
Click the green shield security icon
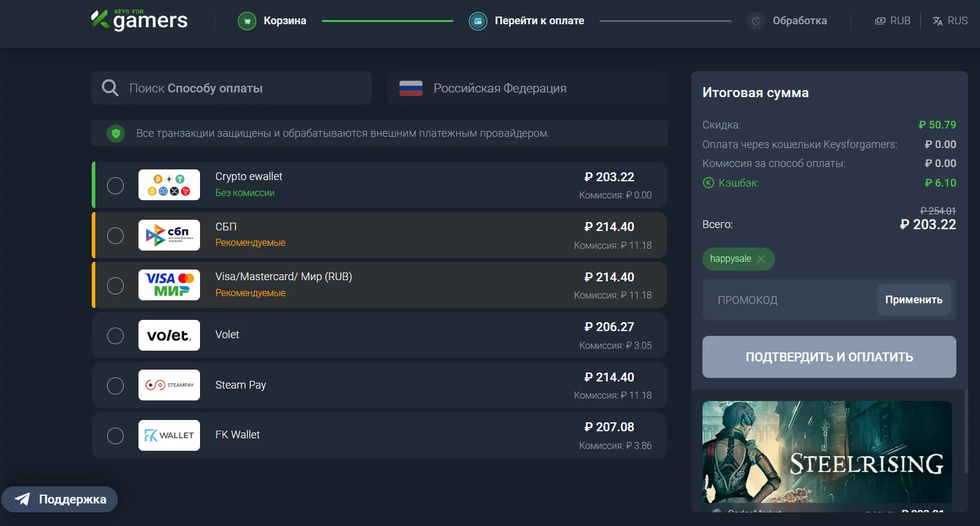(116, 133)
